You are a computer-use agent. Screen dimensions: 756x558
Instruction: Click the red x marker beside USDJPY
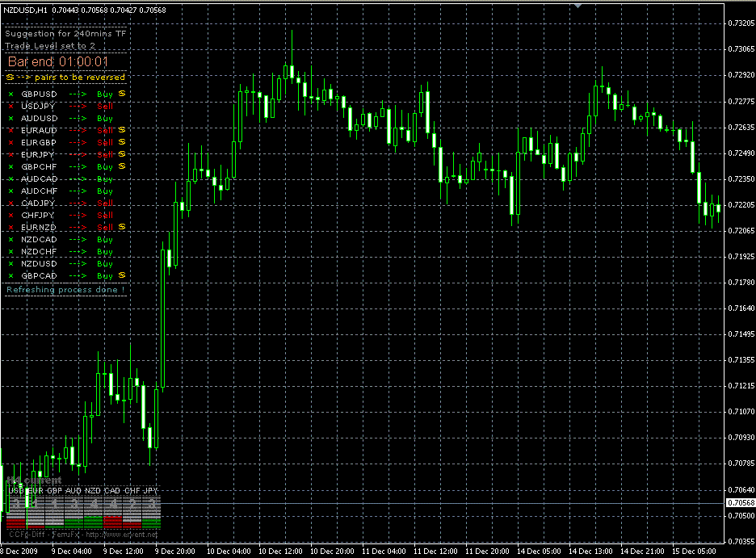coord(11,106)
